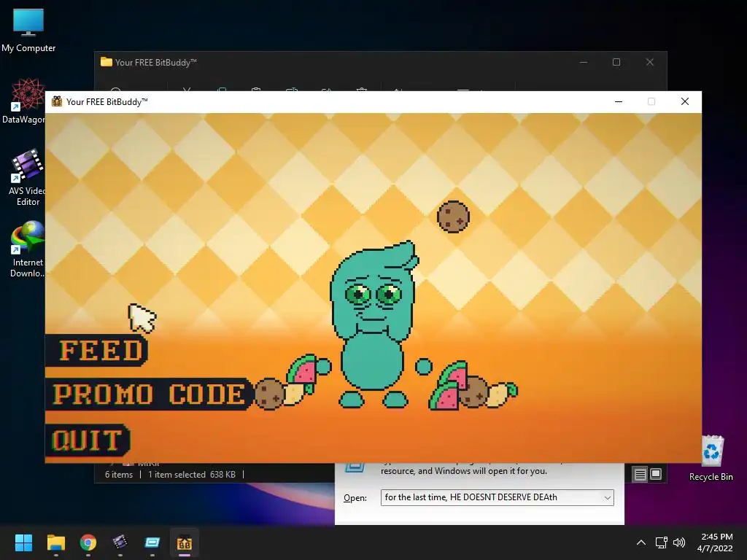The image size is (747, 560).
Task: Launch Google Chrome from the taskbar
Action: point(88,542)
